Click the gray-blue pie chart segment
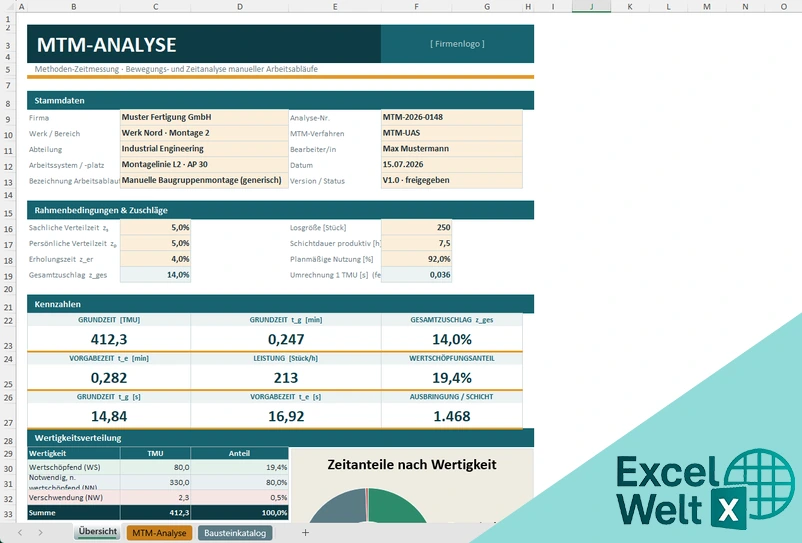The width and height of the screenshot is (802, 543). coord(340,507)
